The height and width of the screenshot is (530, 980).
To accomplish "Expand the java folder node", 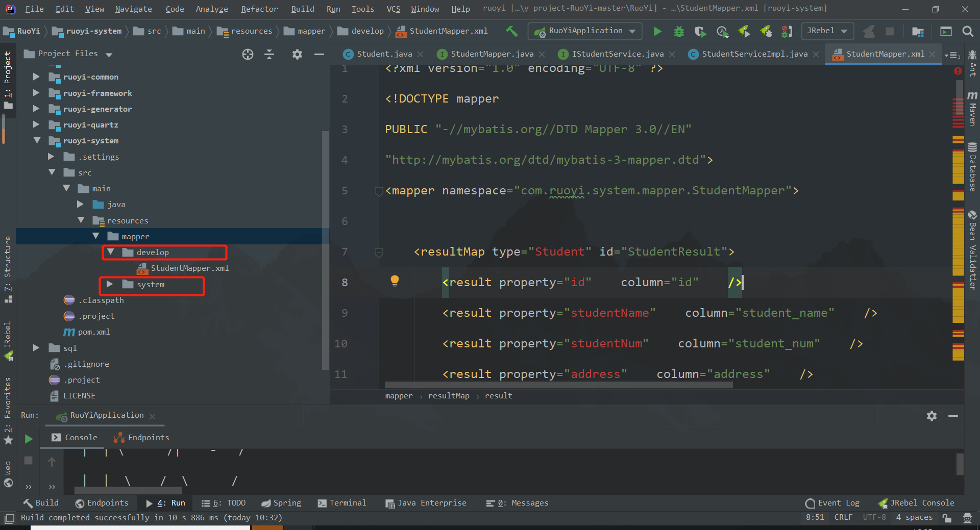I will (80, 204).
